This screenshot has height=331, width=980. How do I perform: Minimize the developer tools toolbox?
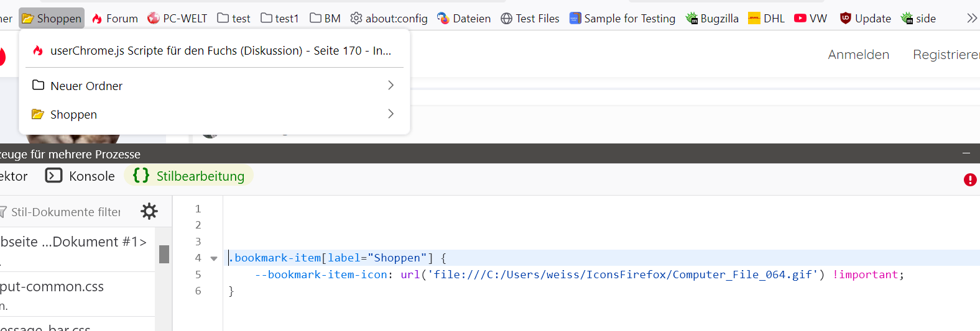pyautogui.click(x=966, y=153)
